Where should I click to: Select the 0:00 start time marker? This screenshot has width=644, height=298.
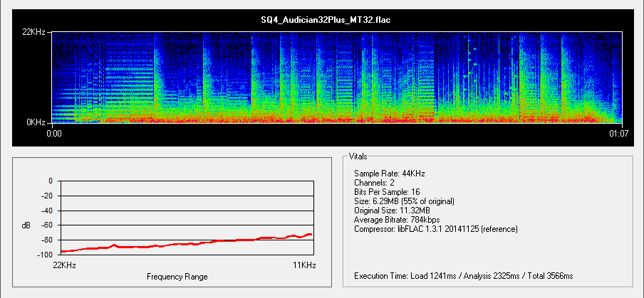tap(54, 132)
